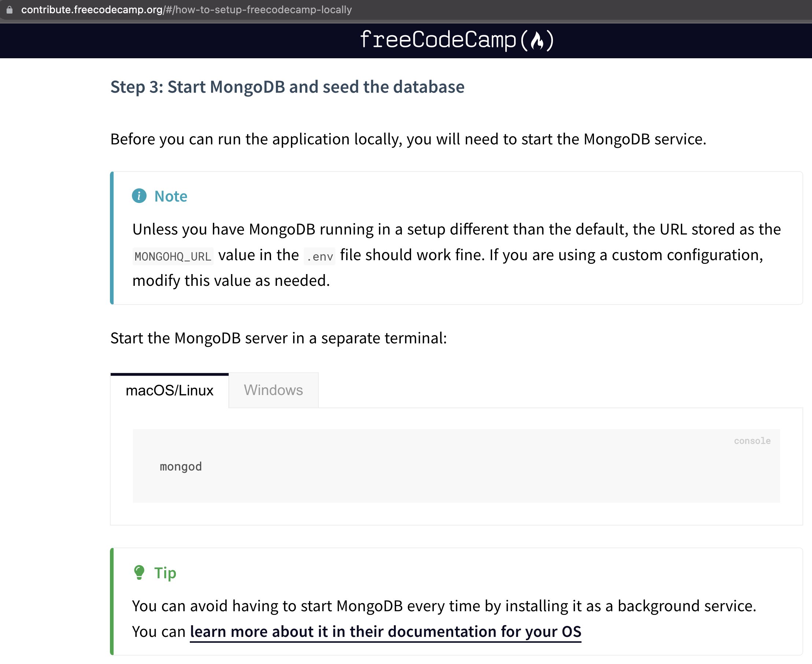812x664 pixels.
Task: Click the Tip heading text
Action: [165, 573]
